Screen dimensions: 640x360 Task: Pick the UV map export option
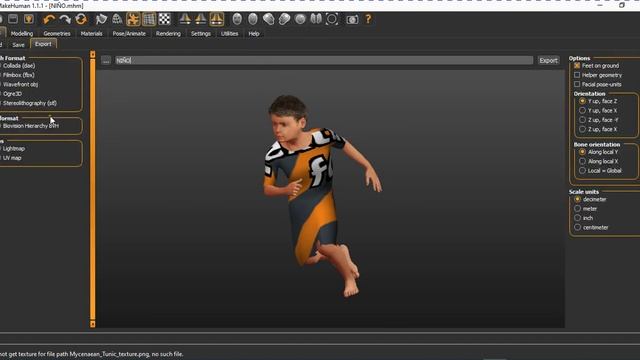click(x=11, y=158)
